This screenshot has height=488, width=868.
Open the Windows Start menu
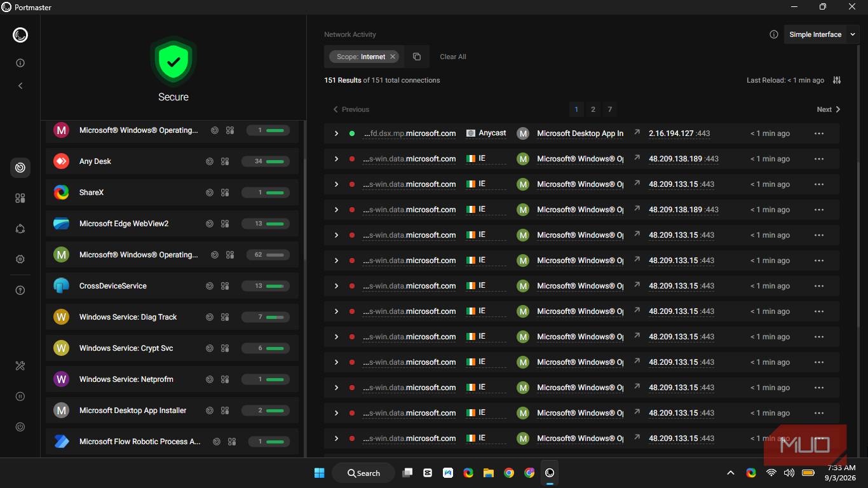click(319, 473)
